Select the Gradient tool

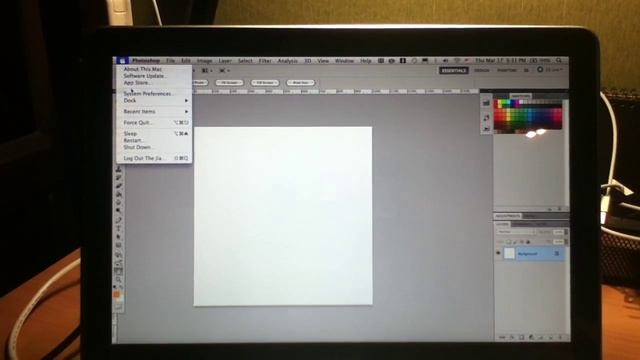(118, 194)
